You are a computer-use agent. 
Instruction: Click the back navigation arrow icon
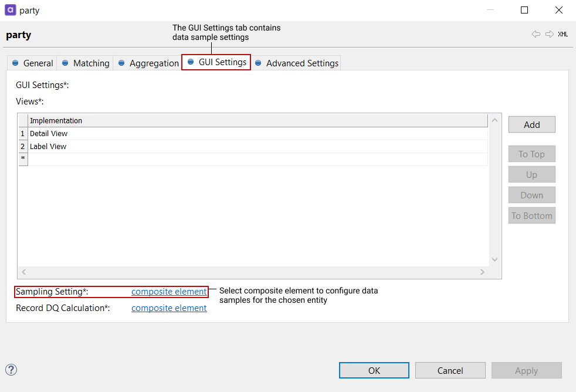point(536,35)
